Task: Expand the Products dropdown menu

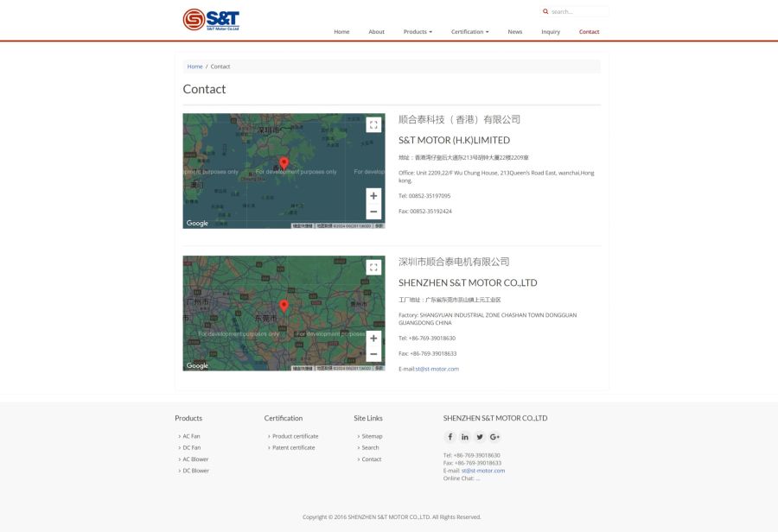Action: point(418,32)
